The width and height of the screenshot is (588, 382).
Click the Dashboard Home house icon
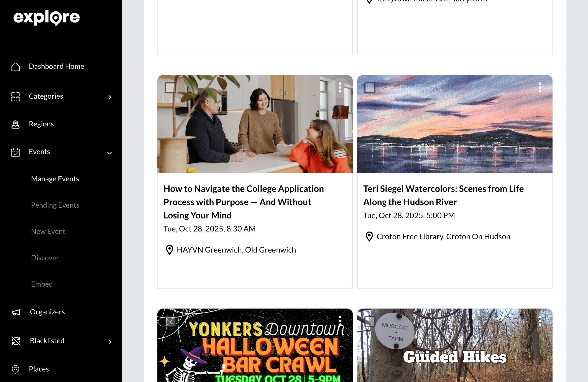(x=16, y=67)
